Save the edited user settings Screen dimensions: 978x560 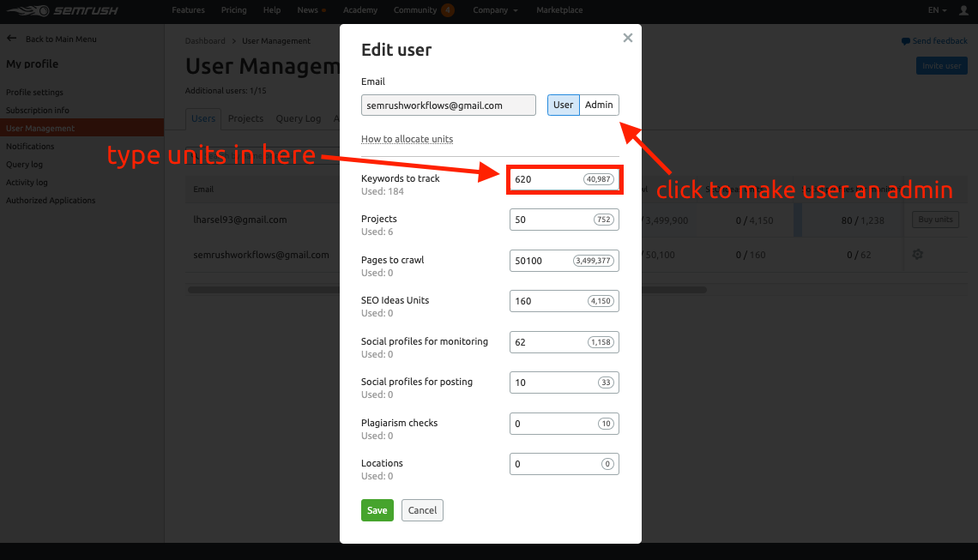pyautogui.click(x=377, y=510)
